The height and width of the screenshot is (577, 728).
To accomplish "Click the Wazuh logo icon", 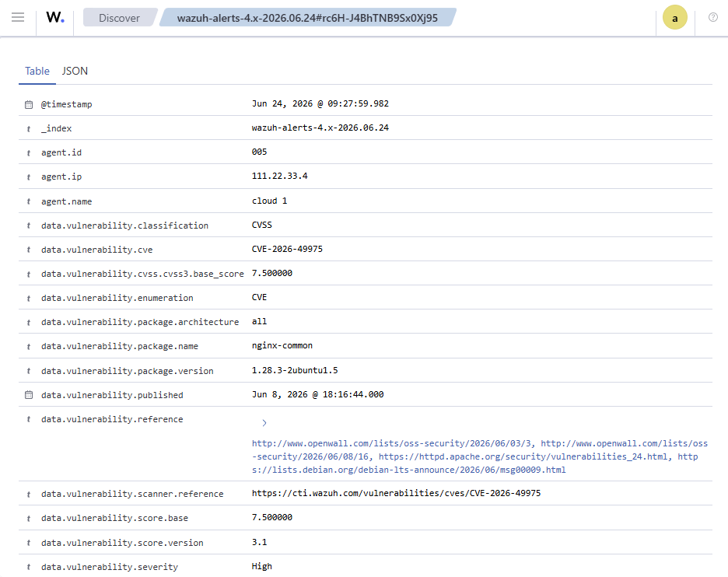I will (55, 18).
